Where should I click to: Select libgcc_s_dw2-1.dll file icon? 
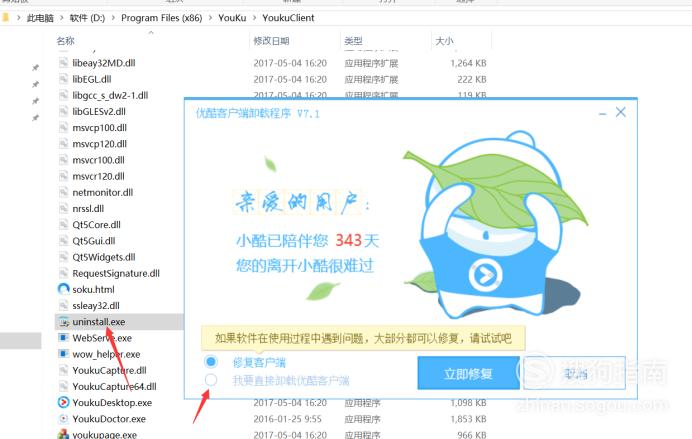64,95
